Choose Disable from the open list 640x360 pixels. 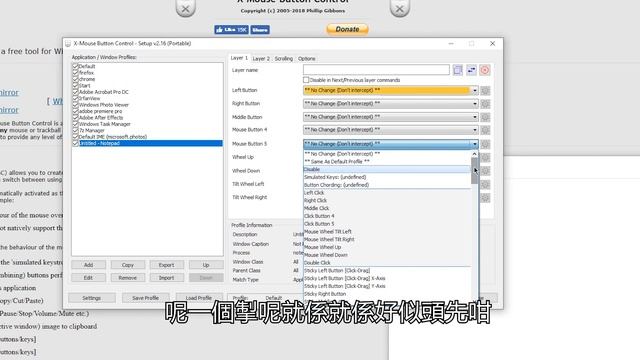387,169
